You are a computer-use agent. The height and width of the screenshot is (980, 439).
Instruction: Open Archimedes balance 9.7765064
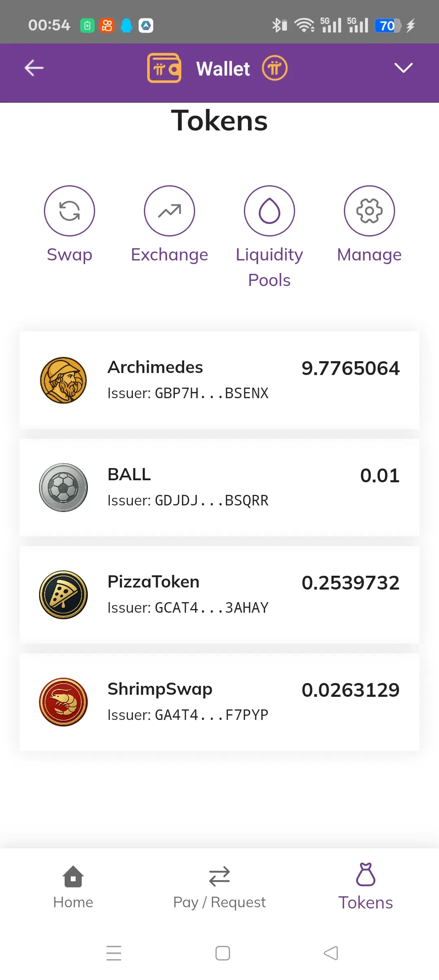click(x=350, y=368)
